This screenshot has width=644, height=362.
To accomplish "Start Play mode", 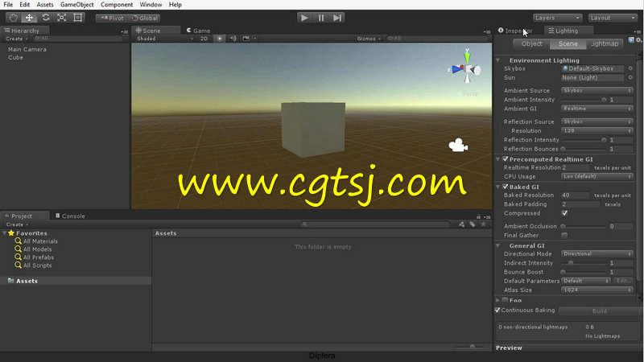I will (304, 18).
